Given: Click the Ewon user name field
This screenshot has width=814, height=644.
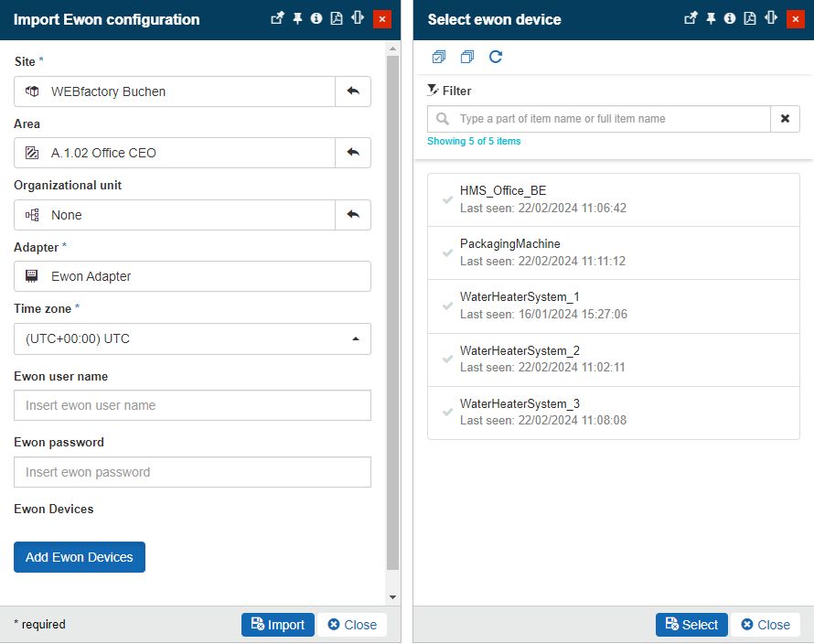Looking at the screenshot, I should [192, 405].
